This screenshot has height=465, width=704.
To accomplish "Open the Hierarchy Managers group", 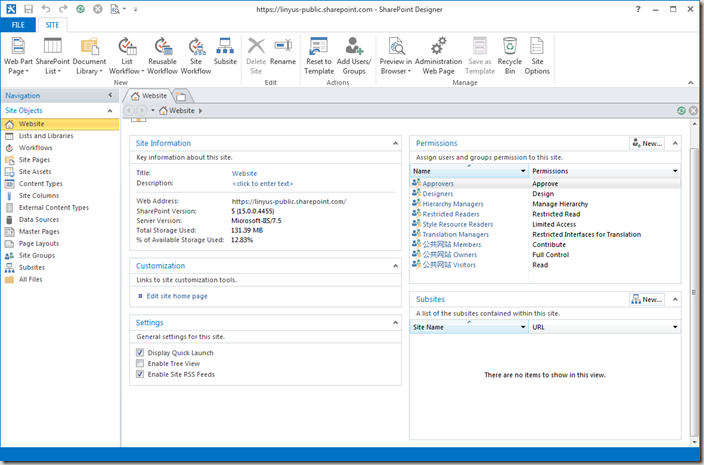I will 453,204.
